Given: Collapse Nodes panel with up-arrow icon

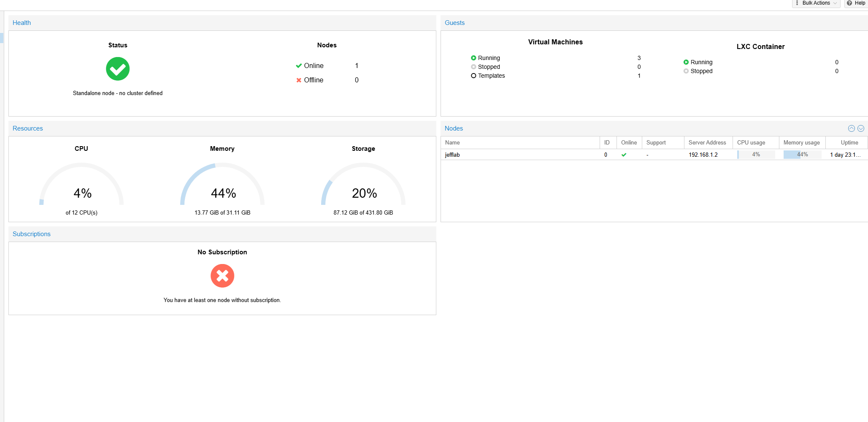Looking at the screenshot, I should pos(852,128).
